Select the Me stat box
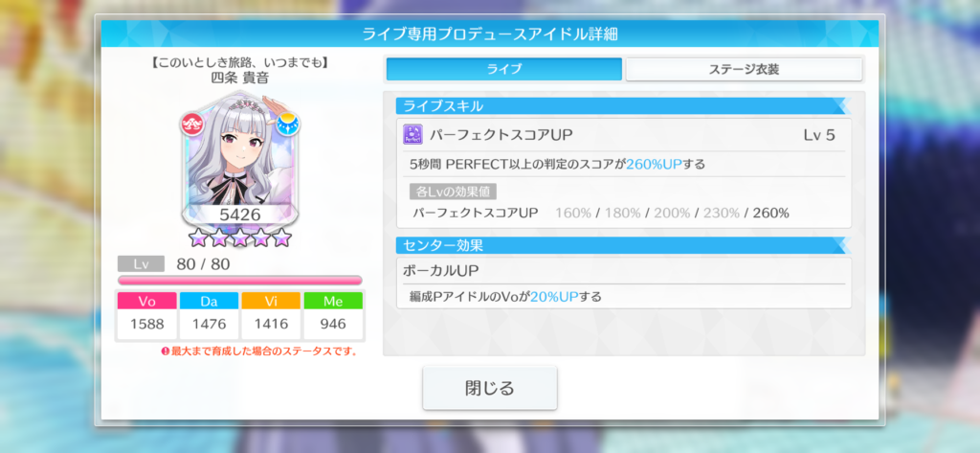The image size is (980, 453). [333, 316]
